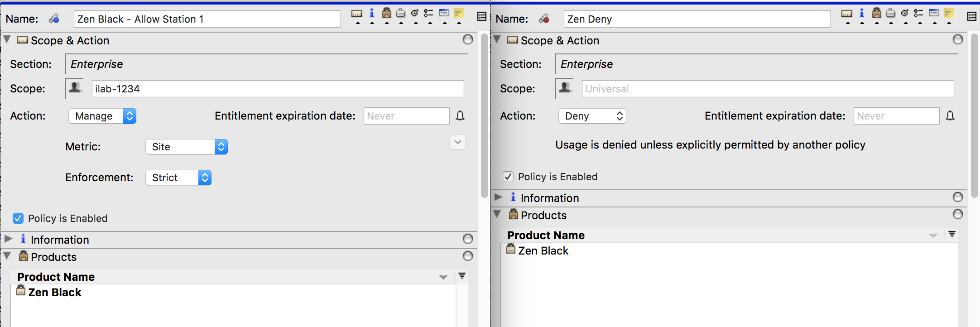This screenshot has height=327, width=980.
Task: Click the Universal scope field in Zen Deny
Action: (767, 89)
